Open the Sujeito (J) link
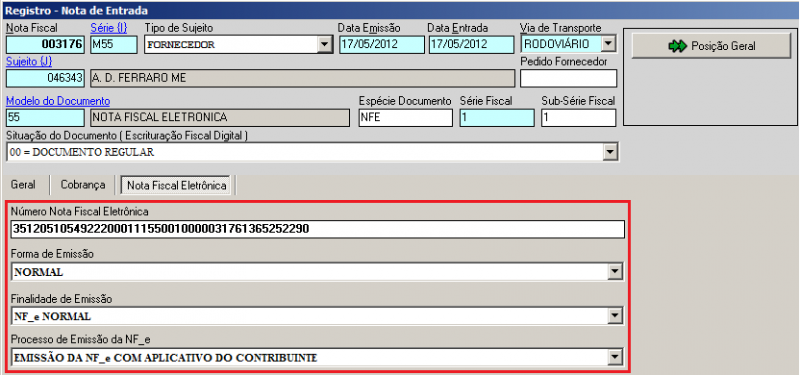This screenshot has height=375, width=800. (x=29, y=62)
